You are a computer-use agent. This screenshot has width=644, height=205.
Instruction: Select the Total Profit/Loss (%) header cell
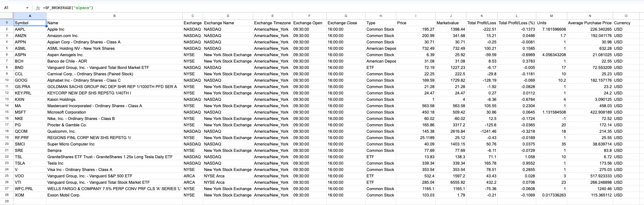click(516, 23)
